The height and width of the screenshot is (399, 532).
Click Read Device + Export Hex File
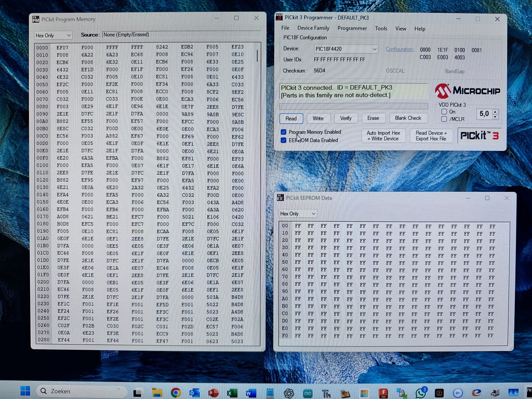click(431, 136)
